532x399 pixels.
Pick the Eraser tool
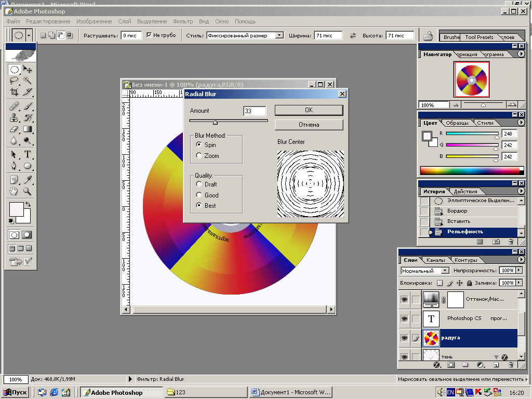click(14, 129)
